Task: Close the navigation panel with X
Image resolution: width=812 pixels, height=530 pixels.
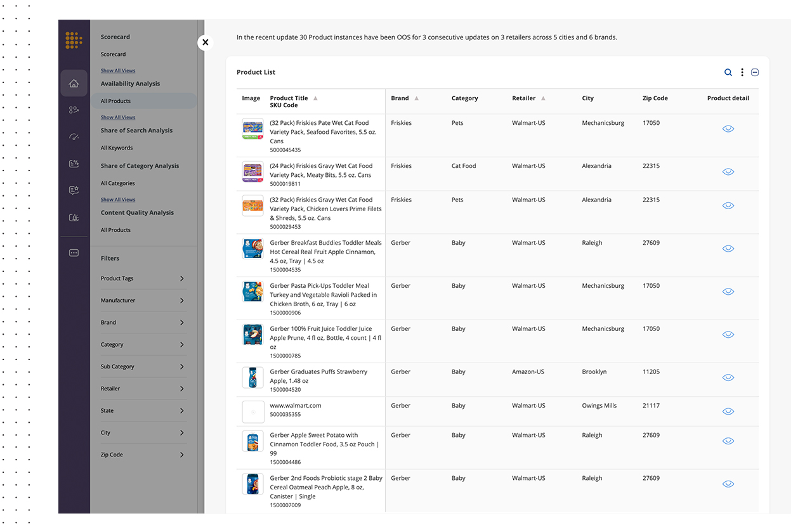Action: pyautogui.click(x=205, y=42)
